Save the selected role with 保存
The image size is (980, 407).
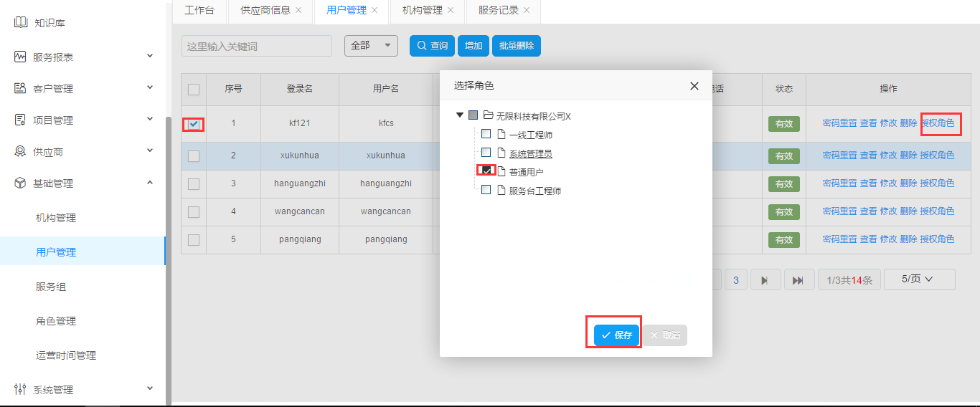(x=616, y=335)
